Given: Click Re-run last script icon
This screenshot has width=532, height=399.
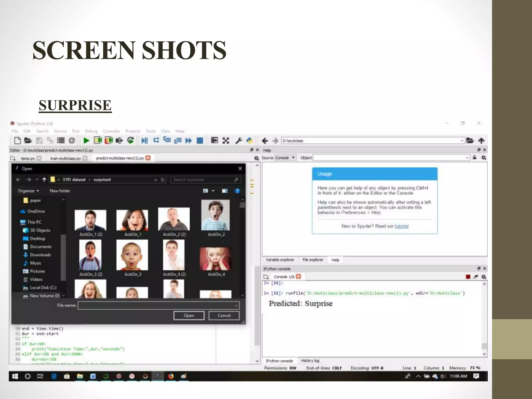Looking at the screenshot, I should tap(130, 141).
